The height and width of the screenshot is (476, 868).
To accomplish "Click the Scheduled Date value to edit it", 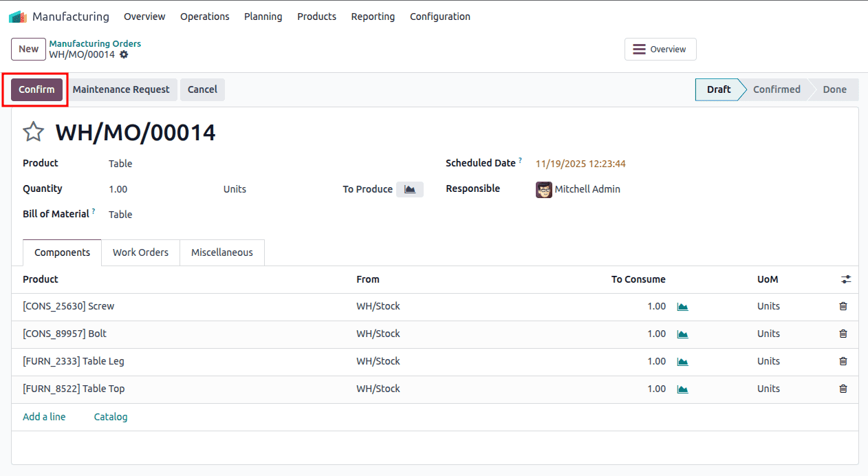I will [580, 164].
